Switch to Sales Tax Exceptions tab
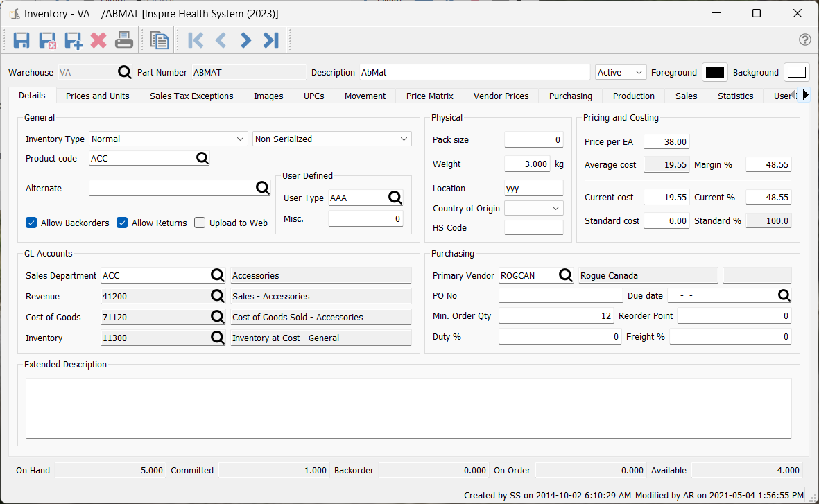The width and height of the screenshot is (819, 504). click(191, 96)
